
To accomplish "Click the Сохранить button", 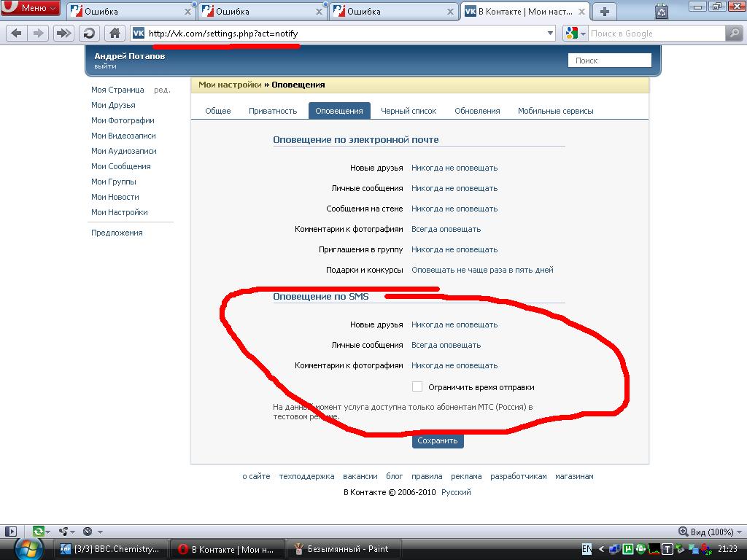I will [x=438, y=440].
